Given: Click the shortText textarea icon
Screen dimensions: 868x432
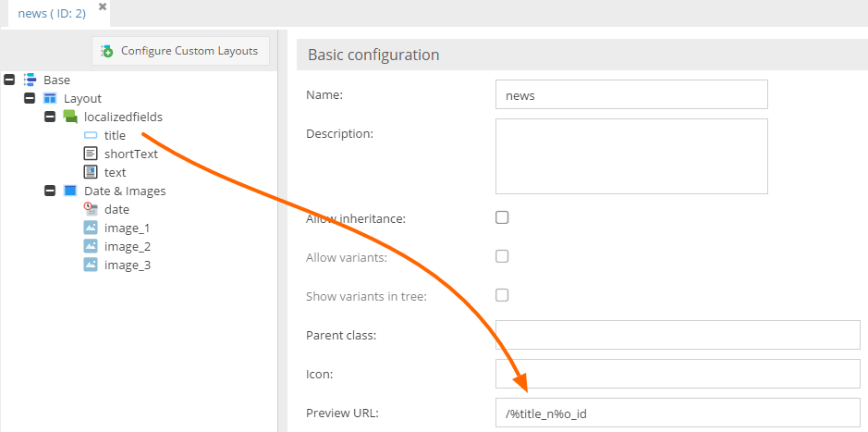Looking at the screenshot, I should 91,154.
